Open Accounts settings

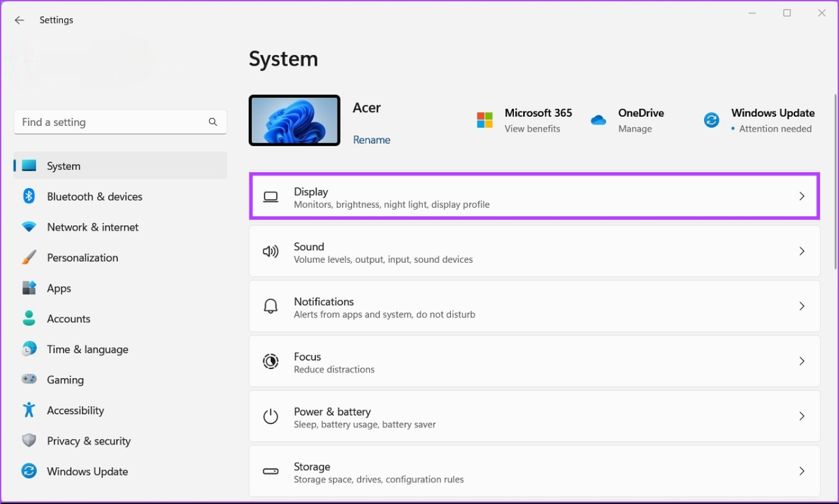(x=120, y=319)
